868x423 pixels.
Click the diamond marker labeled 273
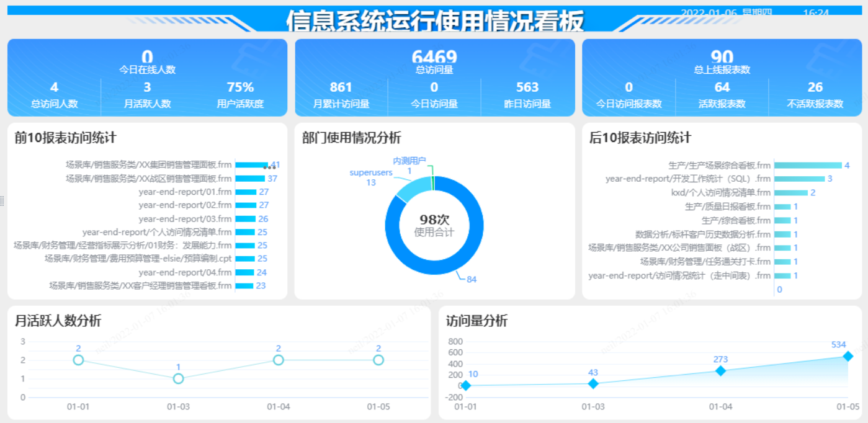[x=720, y=371]
